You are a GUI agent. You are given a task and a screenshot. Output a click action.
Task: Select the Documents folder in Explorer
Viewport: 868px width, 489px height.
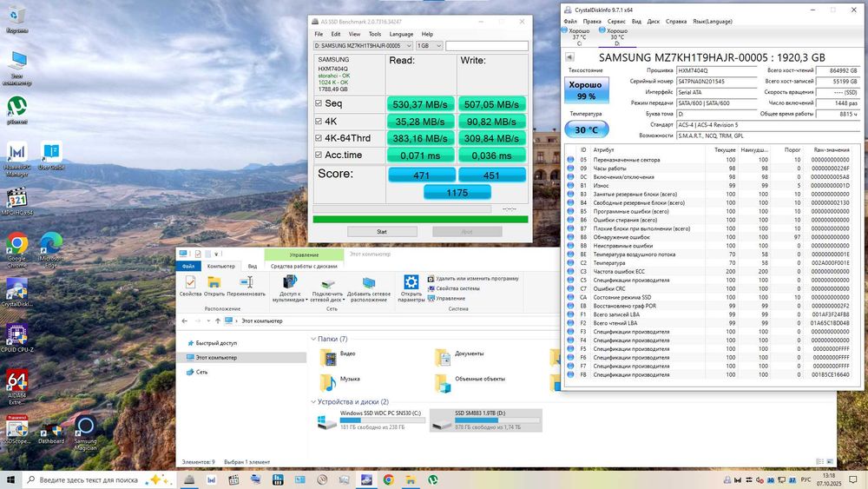point(459,357)
